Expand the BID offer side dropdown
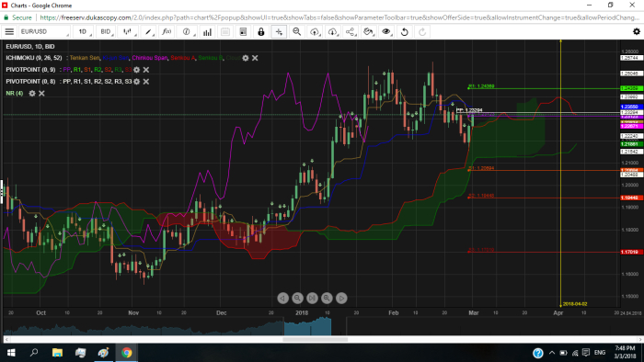Viewport: 644px width, 362px height. (106, 31)
